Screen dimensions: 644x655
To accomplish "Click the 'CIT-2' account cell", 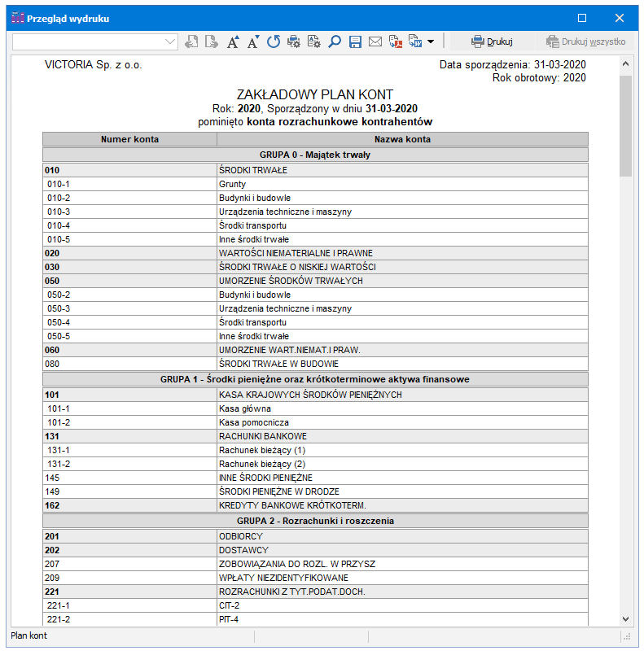I will point(402,605).
